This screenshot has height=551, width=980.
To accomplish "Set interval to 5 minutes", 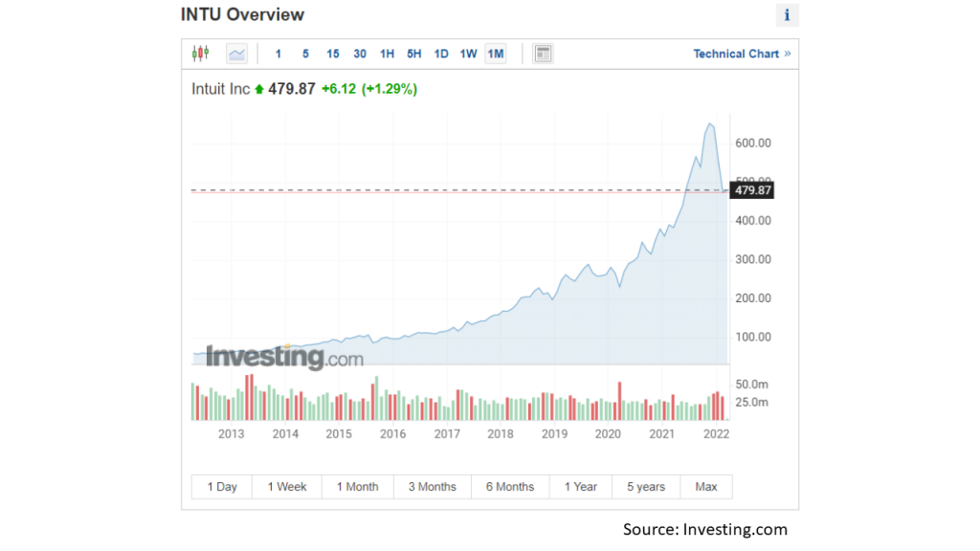I will pos(305,54).
